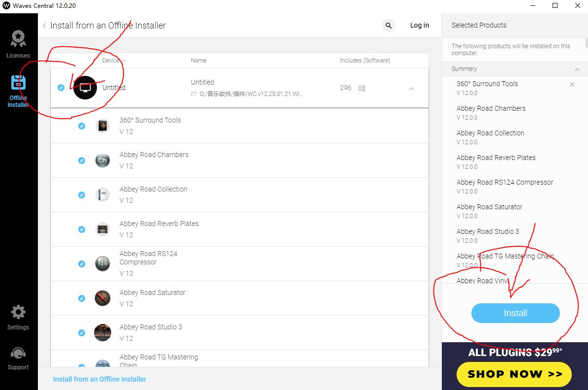Screen dimensions: 588x390
Task: Uncheck Abbey Road Saturator
Action: (81, 298)
